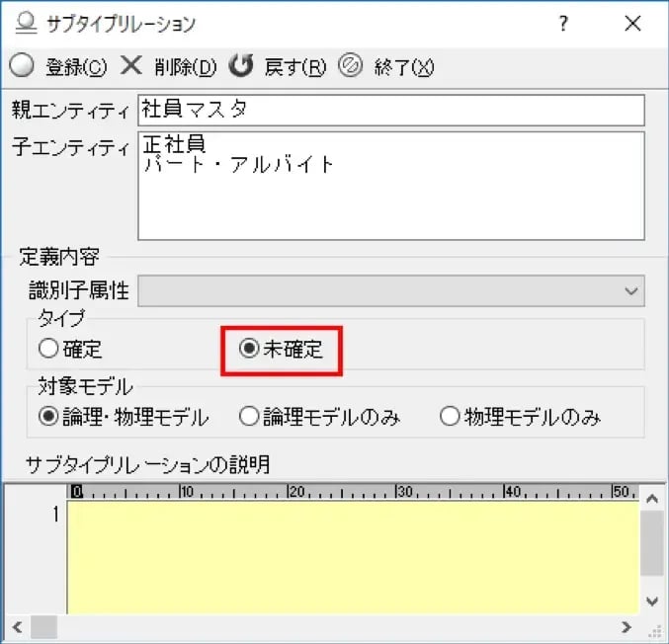Choose 論理・物理モデル target model option
669x644 pixels.
tap(48, 417)
